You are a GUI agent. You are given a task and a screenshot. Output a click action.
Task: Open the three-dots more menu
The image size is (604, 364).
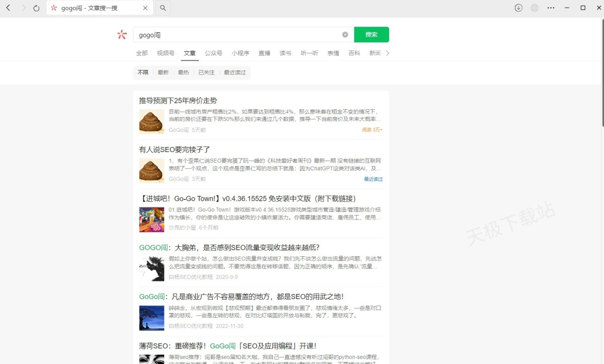551,8
